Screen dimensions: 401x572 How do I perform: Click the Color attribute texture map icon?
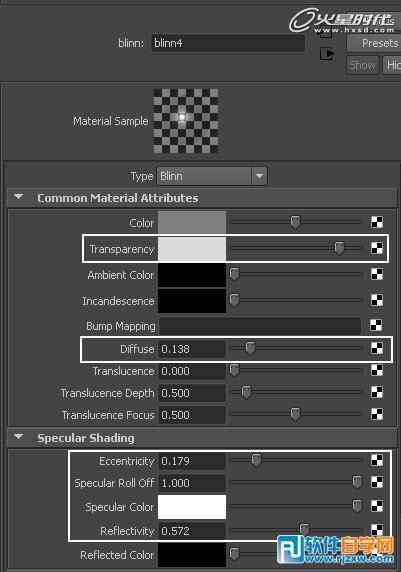click(x=377, y=222)
